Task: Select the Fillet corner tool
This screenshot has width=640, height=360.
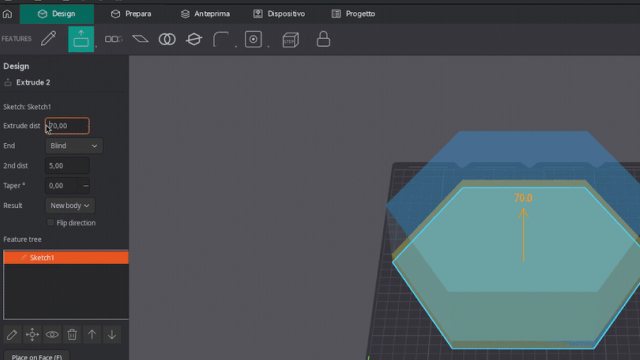Action: pos(221,39)
